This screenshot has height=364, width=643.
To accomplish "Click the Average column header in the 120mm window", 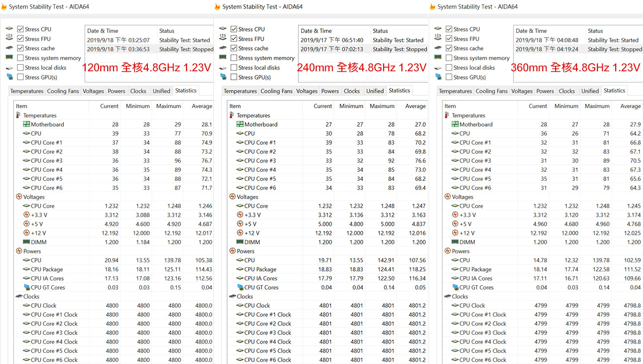I will click(x=199, y=106).
